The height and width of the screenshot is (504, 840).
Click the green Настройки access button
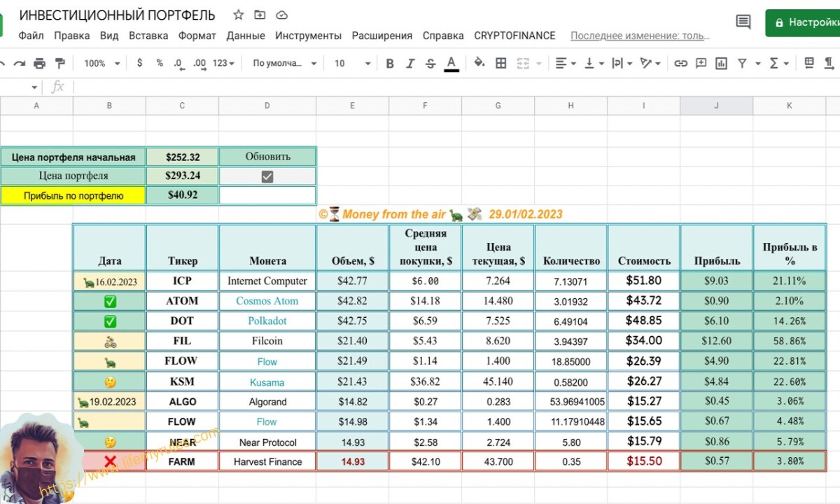(803, 22)
